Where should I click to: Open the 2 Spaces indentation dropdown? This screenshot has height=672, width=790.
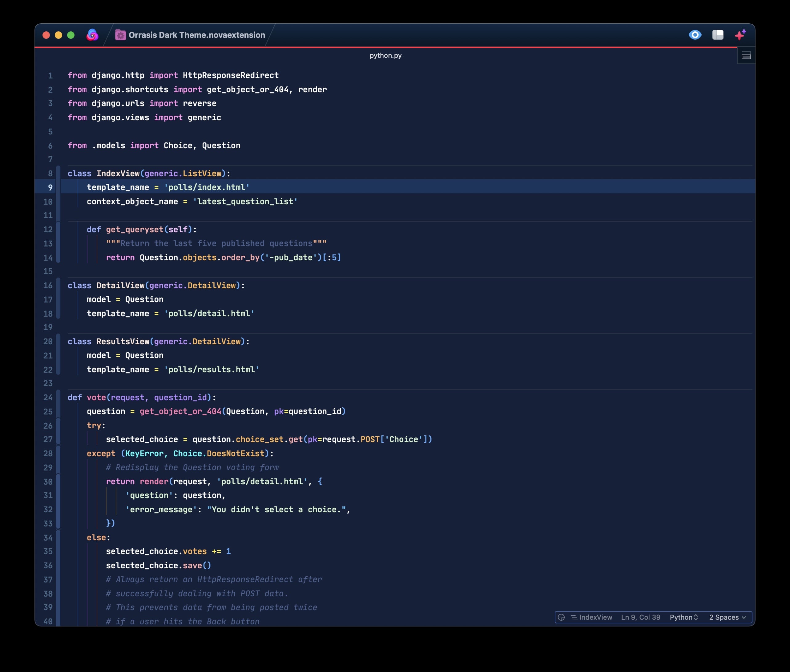pyautogui.click(x=727, y=617)
